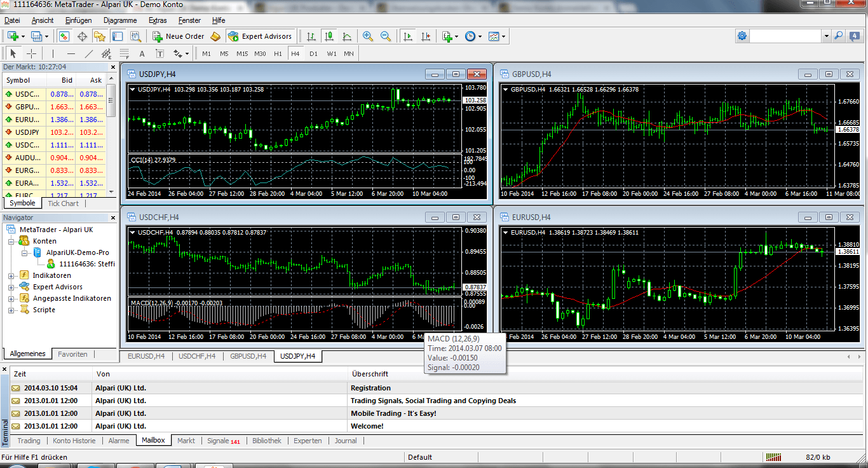Viewport: 868px width, 468px height.
Task: Zoom in on the chart
Action: click(368, 36)
